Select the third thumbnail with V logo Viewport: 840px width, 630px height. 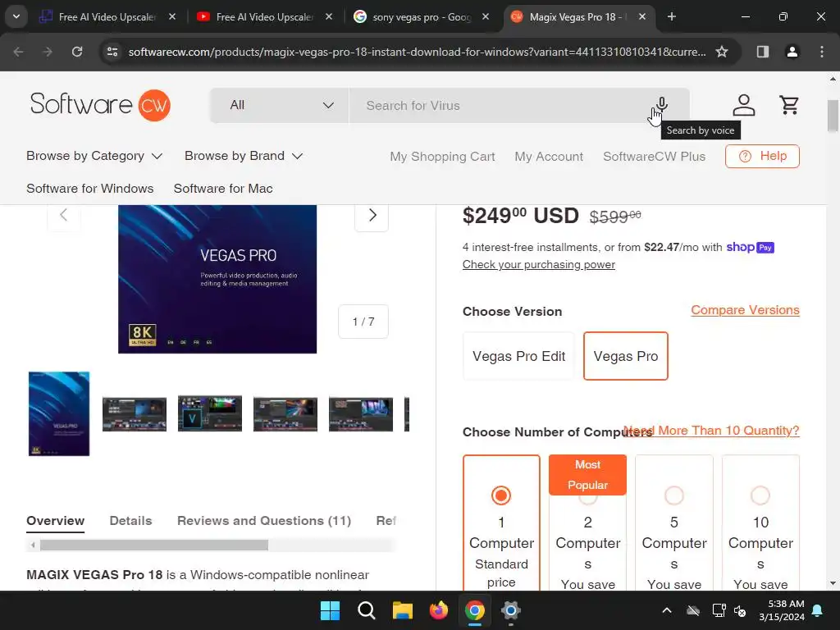tap(209, 413)
